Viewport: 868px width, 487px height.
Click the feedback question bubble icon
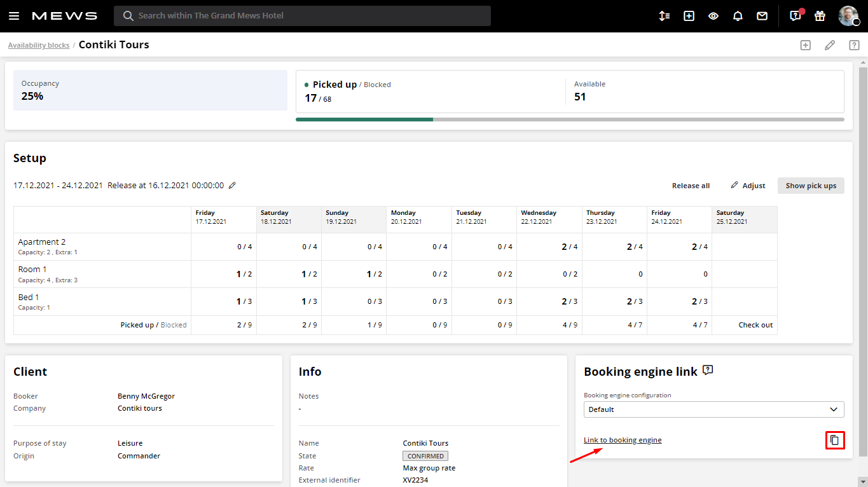[x=794, y=16]
